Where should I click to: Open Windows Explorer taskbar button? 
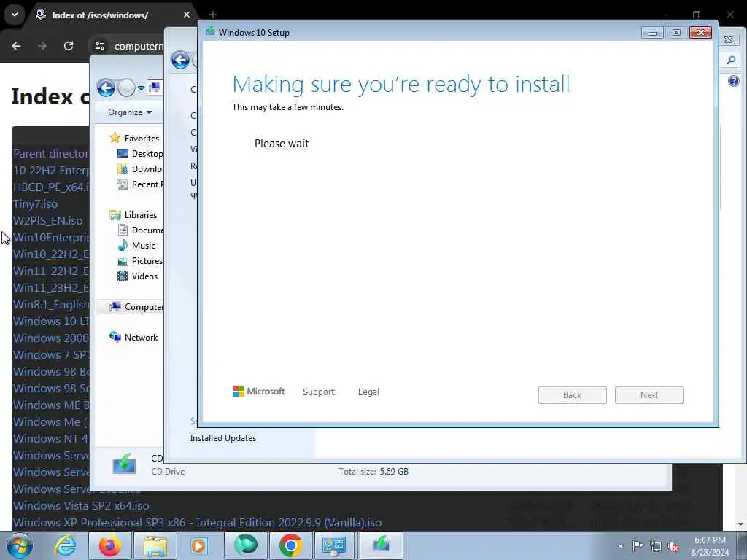point(155,545)
